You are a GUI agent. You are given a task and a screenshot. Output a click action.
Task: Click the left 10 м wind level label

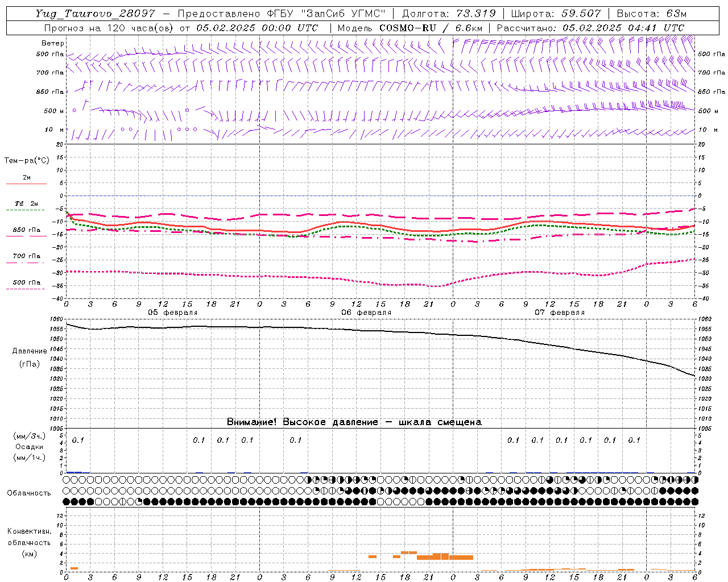[x=55, y=130]
